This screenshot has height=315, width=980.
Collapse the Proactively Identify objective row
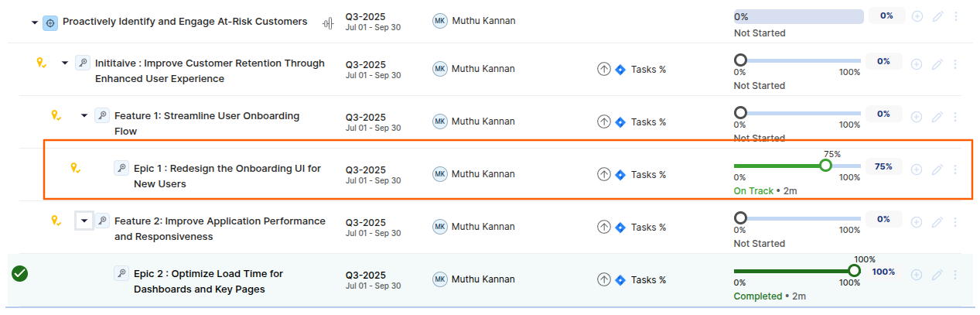[34, 22]
